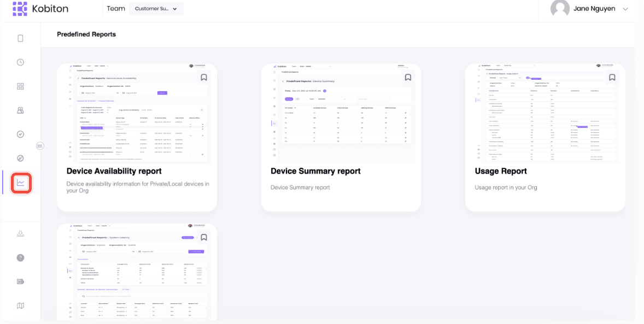
Task: Bookmark the Usage Report card
Action: [x=612, y=77]
